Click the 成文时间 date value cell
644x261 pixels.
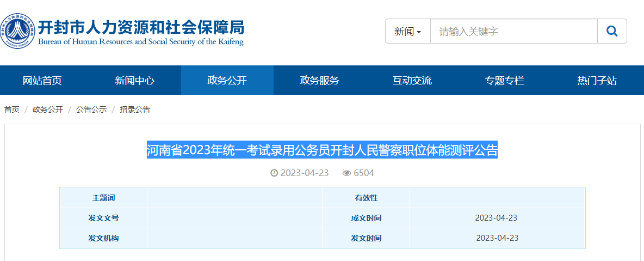[x=496, y=218]
